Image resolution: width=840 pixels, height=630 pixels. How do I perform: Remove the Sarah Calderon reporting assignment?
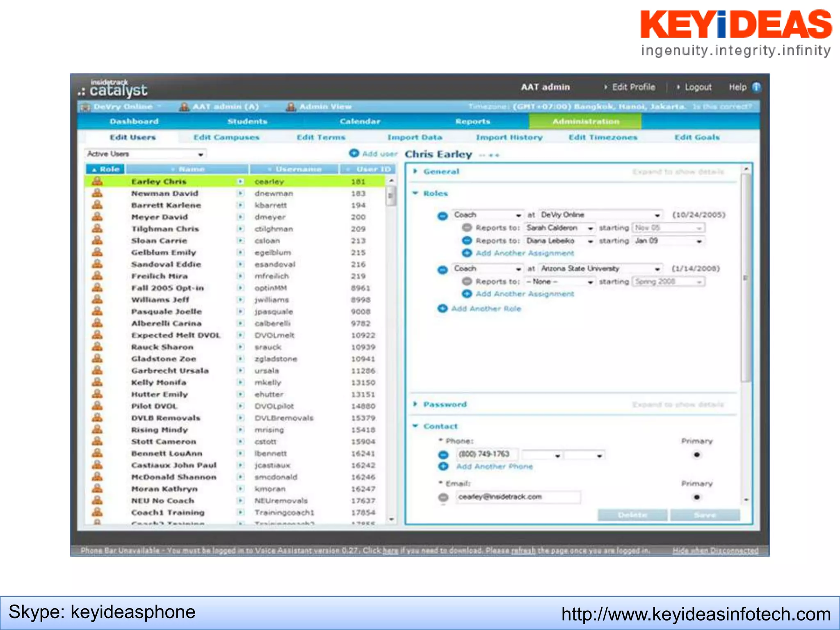click(x=467, y=228)
